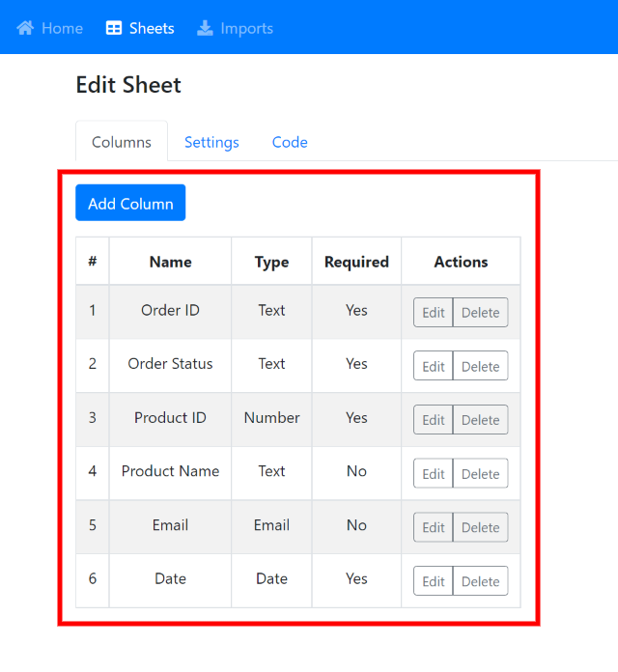Viewport: 618px width, 672px height.
Task: Select the 'Product ID' name cell
Action: coord(170,418)
